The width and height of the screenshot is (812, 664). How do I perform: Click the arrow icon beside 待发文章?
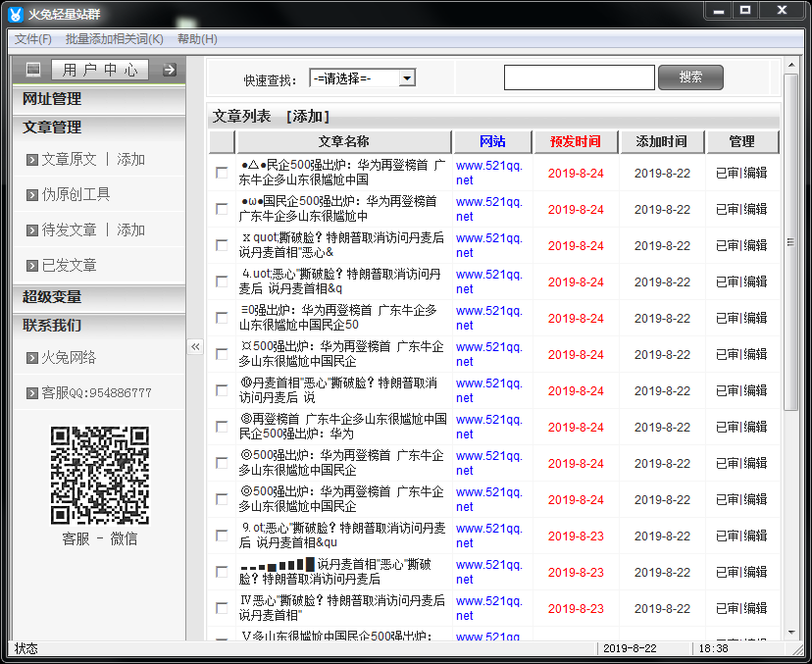point(32,229)
